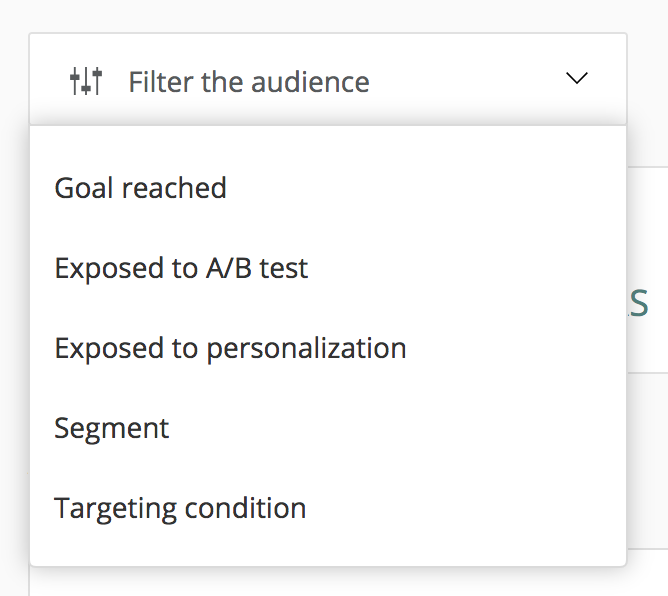
Task: Click the first entry in the filter list
Action: point(141,188)
